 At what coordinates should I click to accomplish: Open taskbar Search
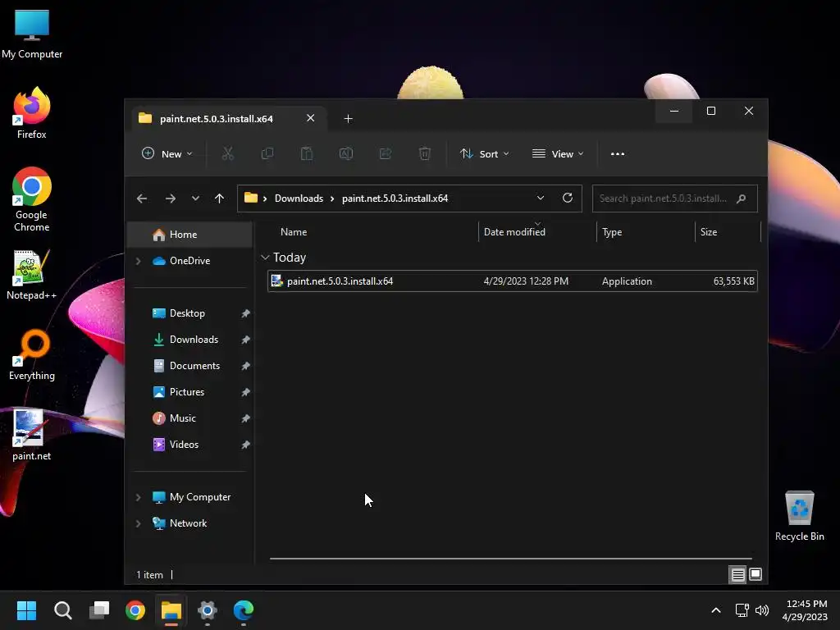(x=62, y=610)
